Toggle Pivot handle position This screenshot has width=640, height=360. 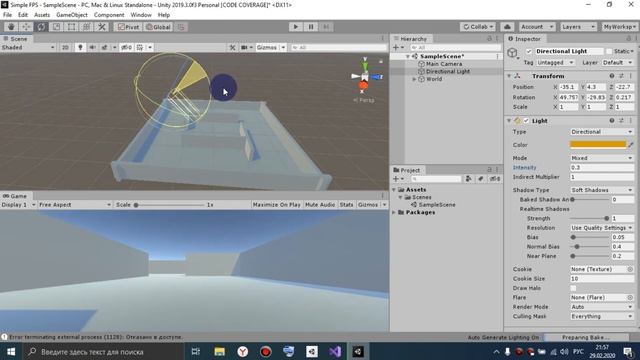[128, 27]
